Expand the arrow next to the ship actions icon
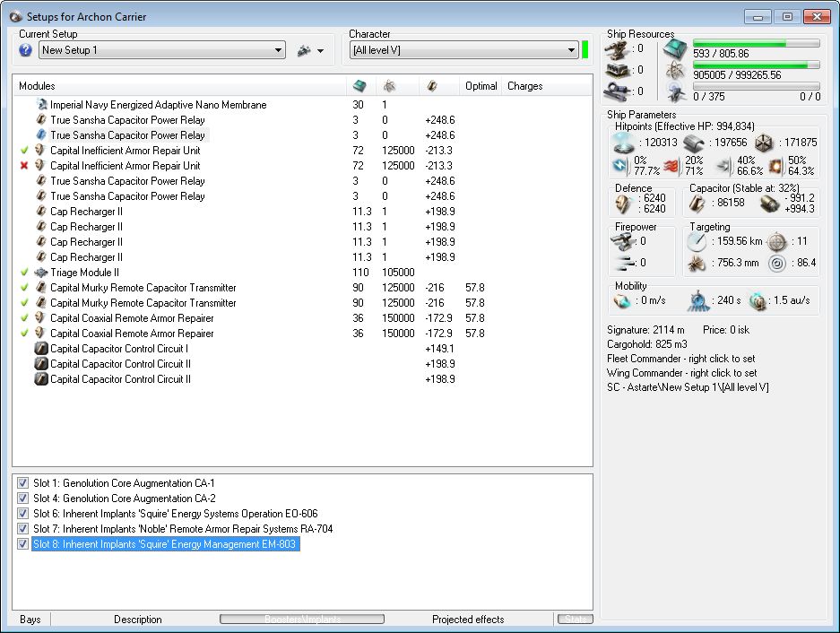Viewport: 840px width, 633px height. coord(320,51)
